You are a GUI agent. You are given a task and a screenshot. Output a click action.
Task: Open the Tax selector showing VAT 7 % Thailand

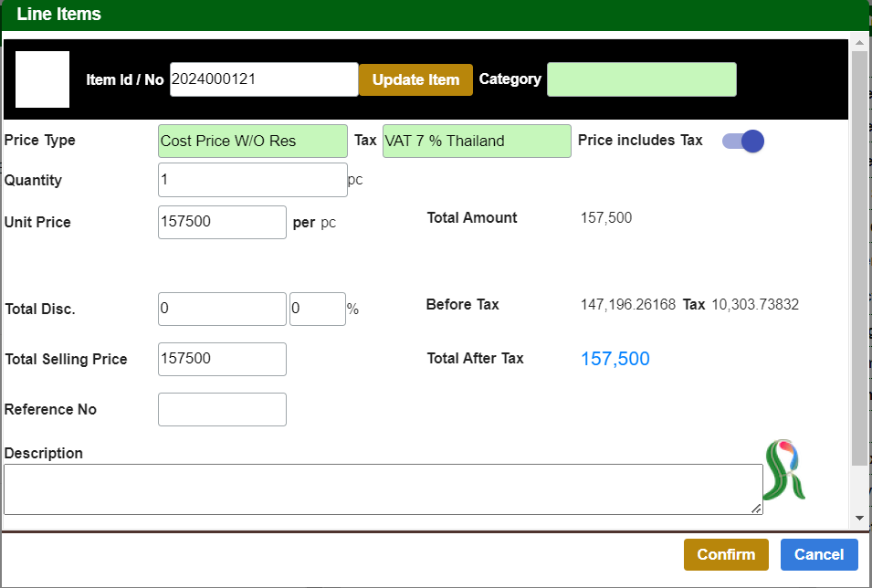tap(477, 141)
